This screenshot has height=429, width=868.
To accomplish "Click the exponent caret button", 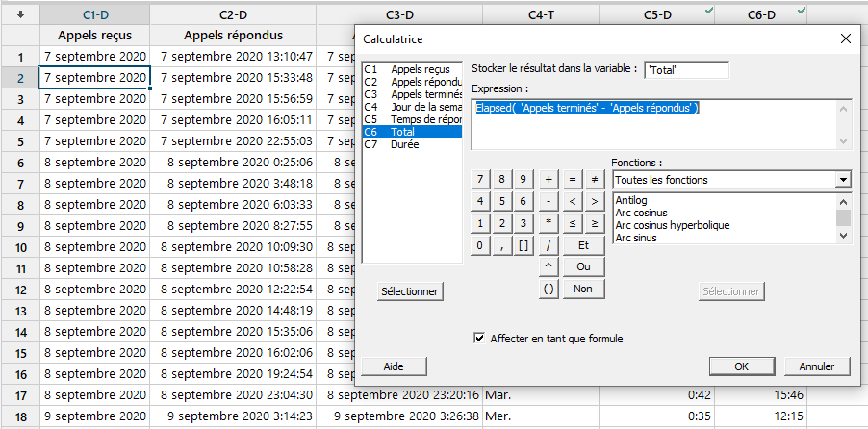I will click(549, 266).
